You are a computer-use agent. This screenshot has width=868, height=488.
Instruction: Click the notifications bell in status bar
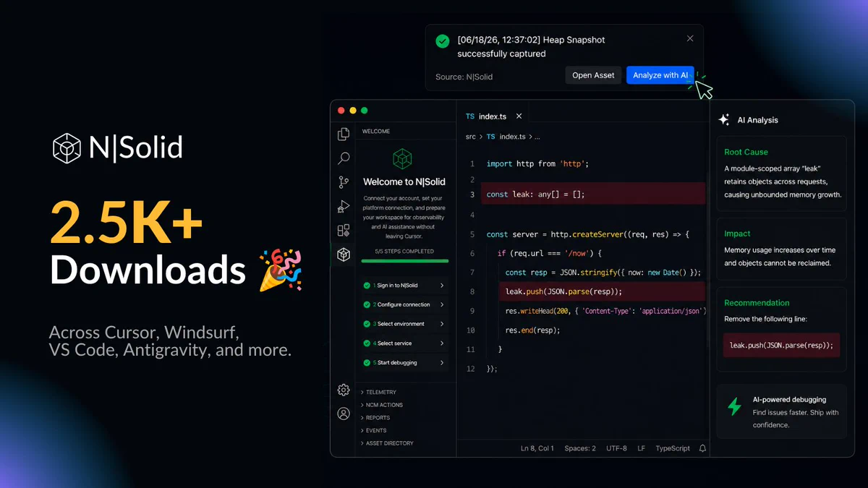pyautogui.click(x=702, y=448)
